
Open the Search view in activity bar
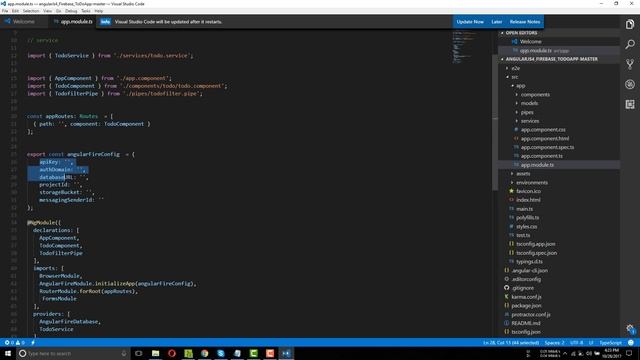630,44
